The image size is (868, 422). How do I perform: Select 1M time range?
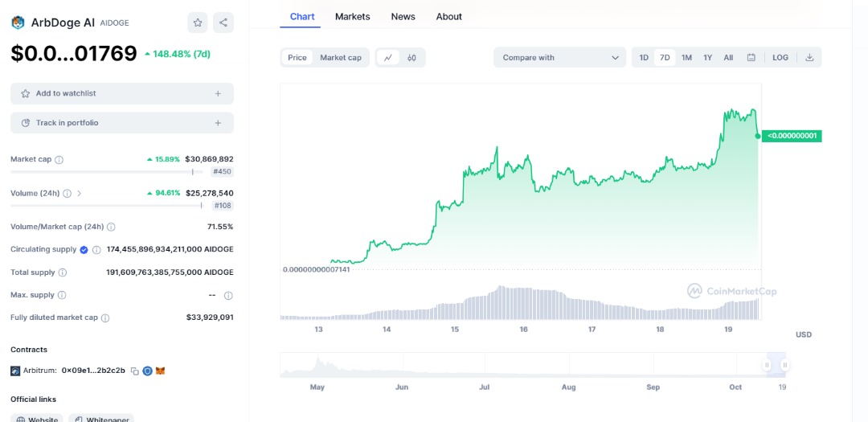click(686, 58)
